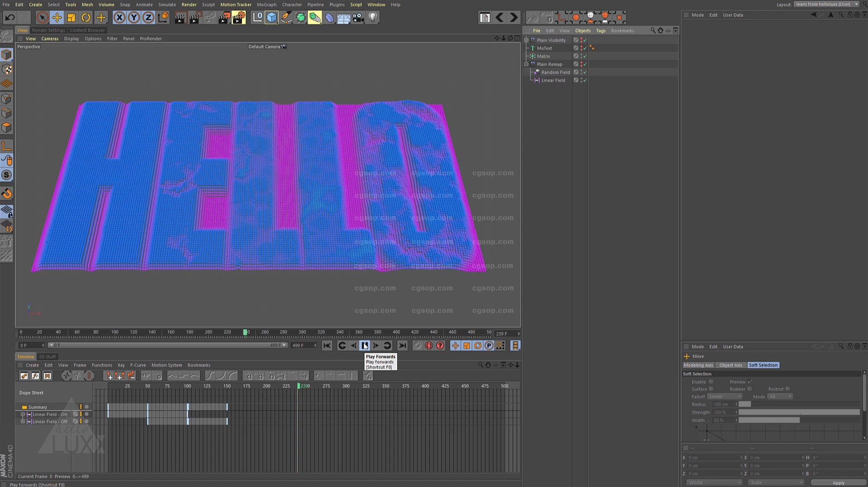Viewport: 868px width, 487px height.
Task: Click the Camera object icon
Action: click(x=358, y=18)
